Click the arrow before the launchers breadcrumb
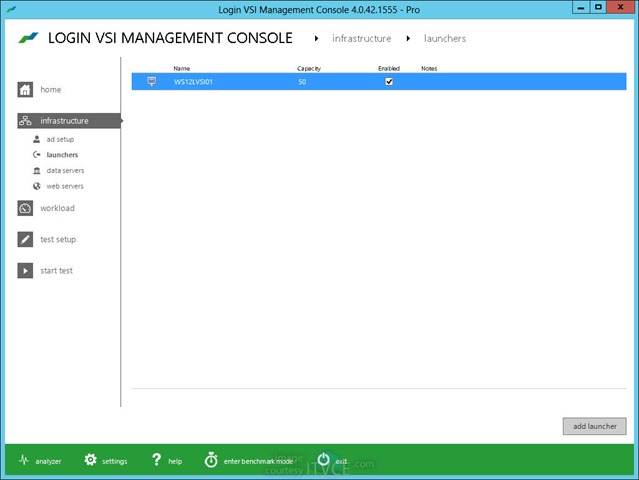Screen dimensions: 639x480 pos(408,38)
